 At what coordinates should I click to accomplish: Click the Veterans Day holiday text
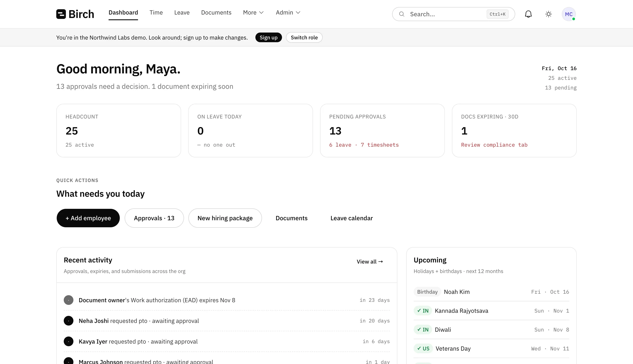(x=453, y=348)
